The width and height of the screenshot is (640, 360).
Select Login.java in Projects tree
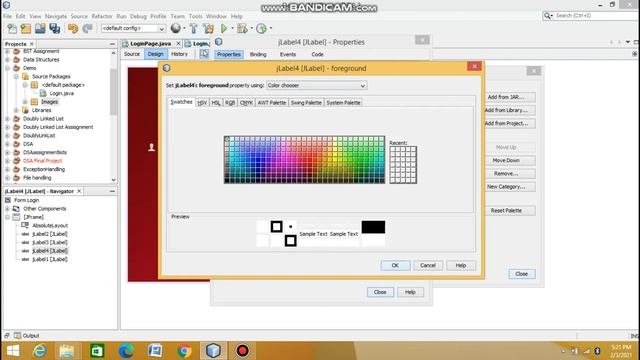pos(62,93)
